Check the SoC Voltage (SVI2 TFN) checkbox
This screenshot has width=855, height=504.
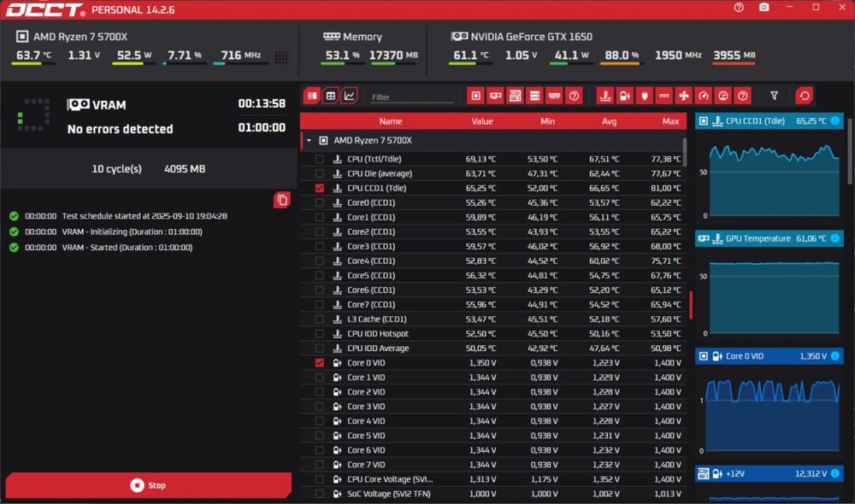(320, 494)
